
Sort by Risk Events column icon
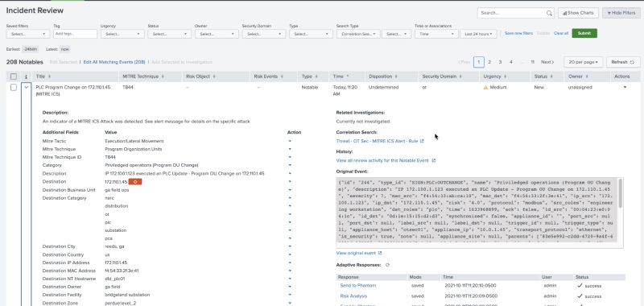[283, 76]
